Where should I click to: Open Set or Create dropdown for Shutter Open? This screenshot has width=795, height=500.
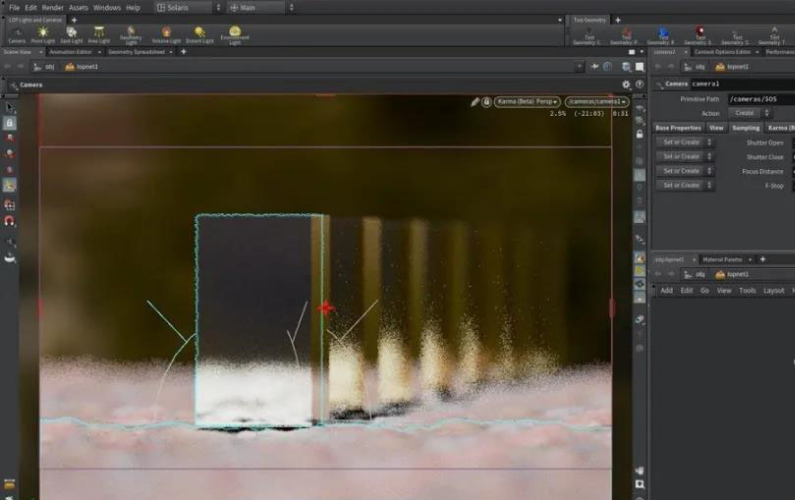pos(685,142)
